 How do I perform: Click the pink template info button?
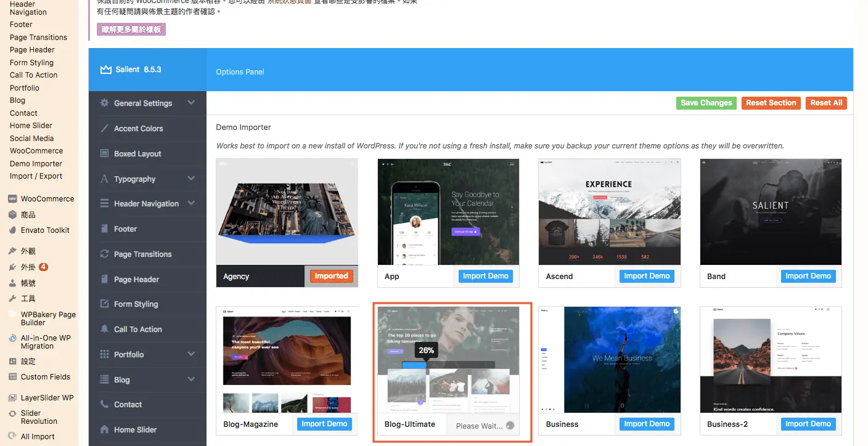click(131, 29)
